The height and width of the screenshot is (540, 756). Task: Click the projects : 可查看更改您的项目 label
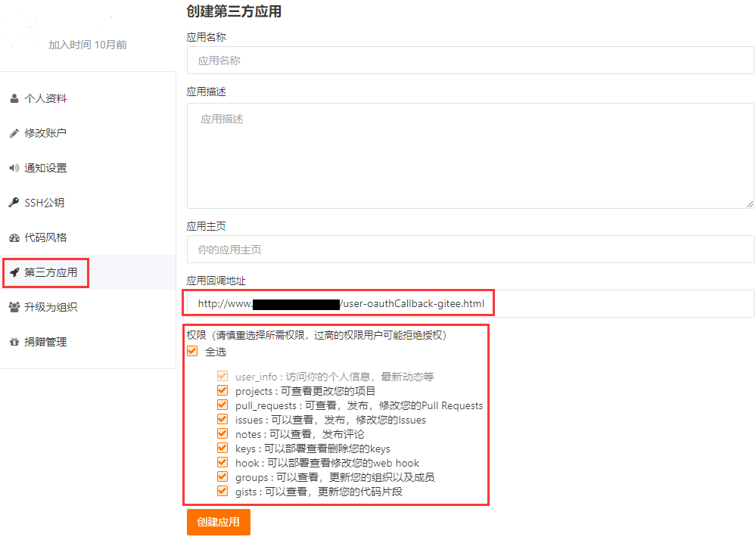(x=305, y=391)
